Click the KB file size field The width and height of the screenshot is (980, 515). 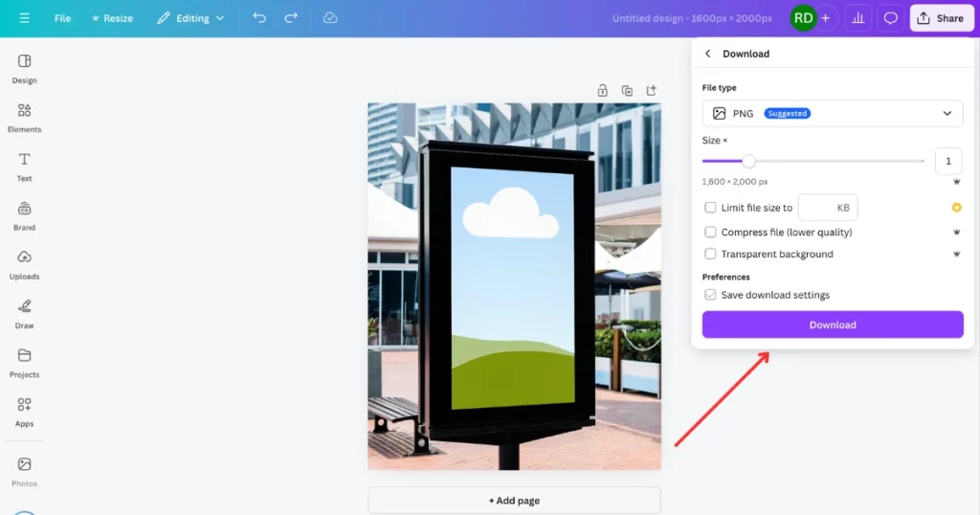tap(828, 208)
